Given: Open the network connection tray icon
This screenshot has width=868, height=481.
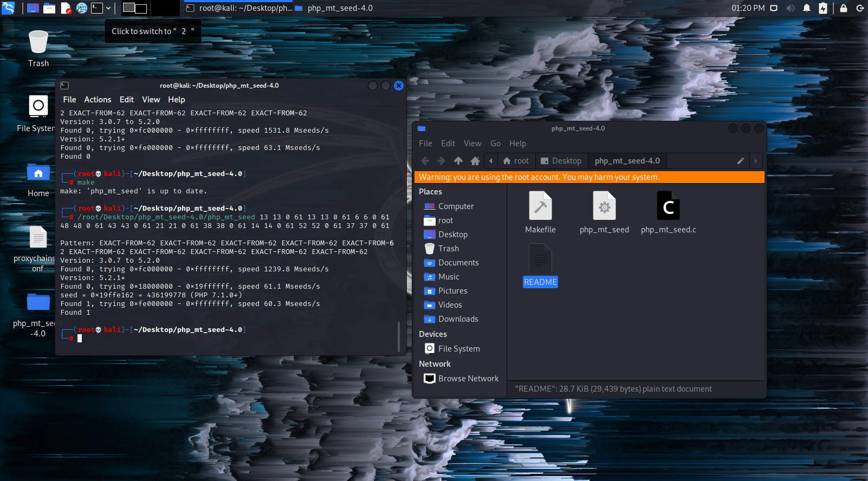Looking at the screenshot, I should 774,8.
